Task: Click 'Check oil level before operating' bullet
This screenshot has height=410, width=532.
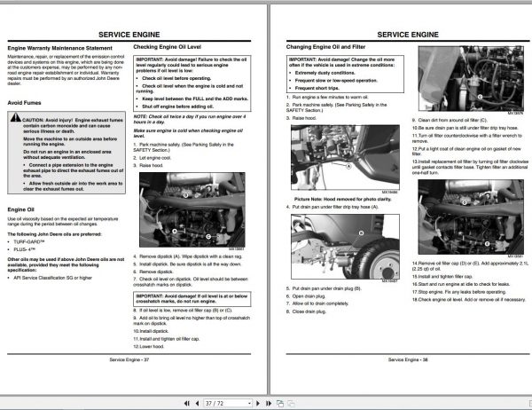Action: click(x=176, y=78)
